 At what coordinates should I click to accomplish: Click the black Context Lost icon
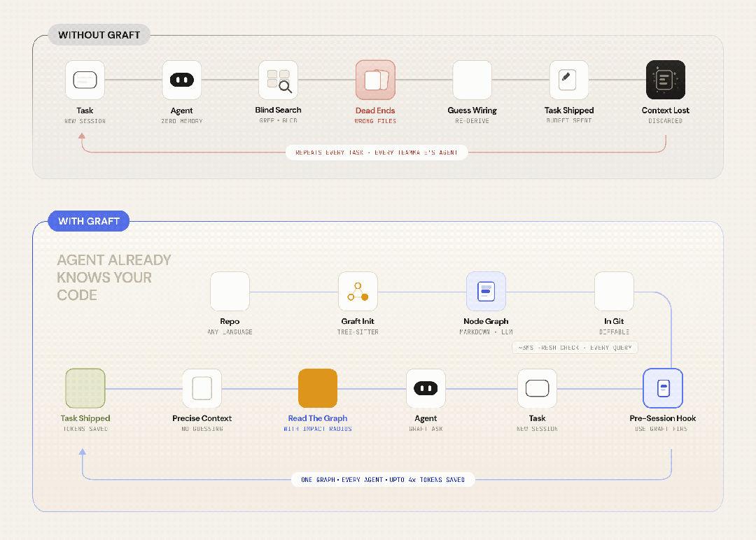[x=666, y=80]
